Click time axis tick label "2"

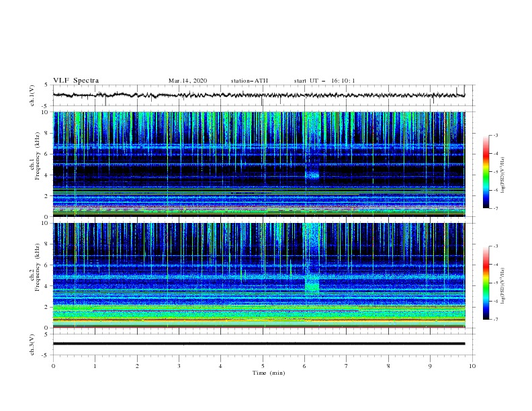[x=137, y=366]
